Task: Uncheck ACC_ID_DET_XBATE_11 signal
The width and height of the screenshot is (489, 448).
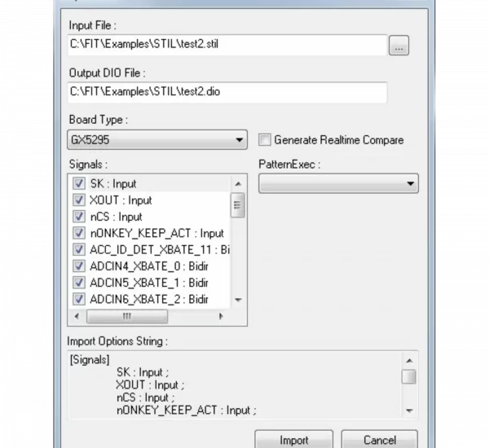Action: click(x=79, y=250)
